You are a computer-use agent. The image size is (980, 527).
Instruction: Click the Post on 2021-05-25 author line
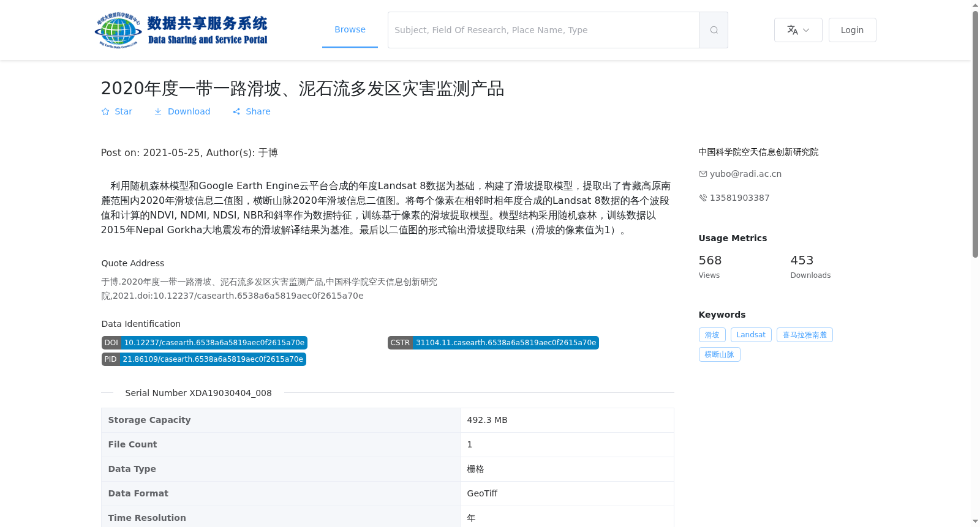(189, 152)
